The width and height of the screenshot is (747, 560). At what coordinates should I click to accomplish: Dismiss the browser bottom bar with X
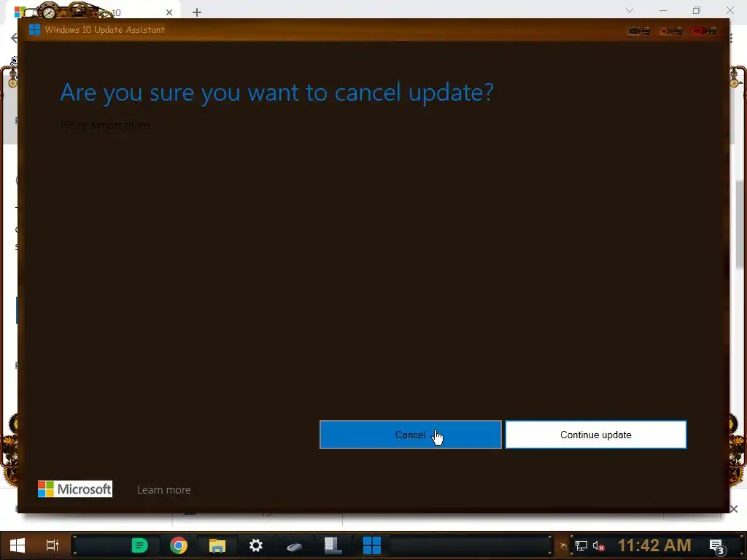[x=734, y=509]
